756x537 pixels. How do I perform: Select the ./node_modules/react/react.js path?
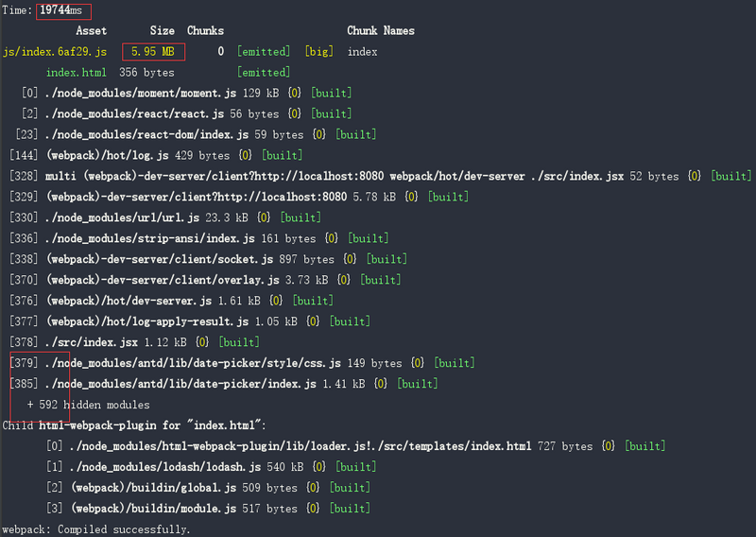coord(134,113)
